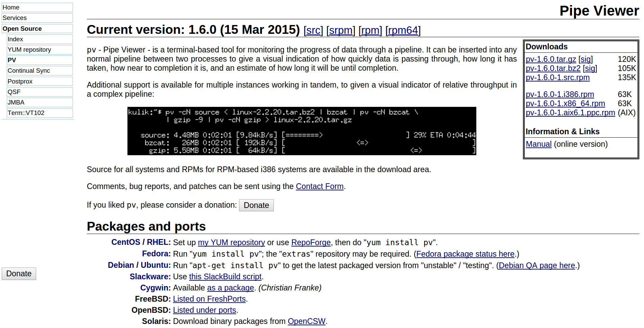The width and height of the screenshot is (644, 328).
Task: Download the [rpm] link in the heading
Action: [x=370, y=30]
